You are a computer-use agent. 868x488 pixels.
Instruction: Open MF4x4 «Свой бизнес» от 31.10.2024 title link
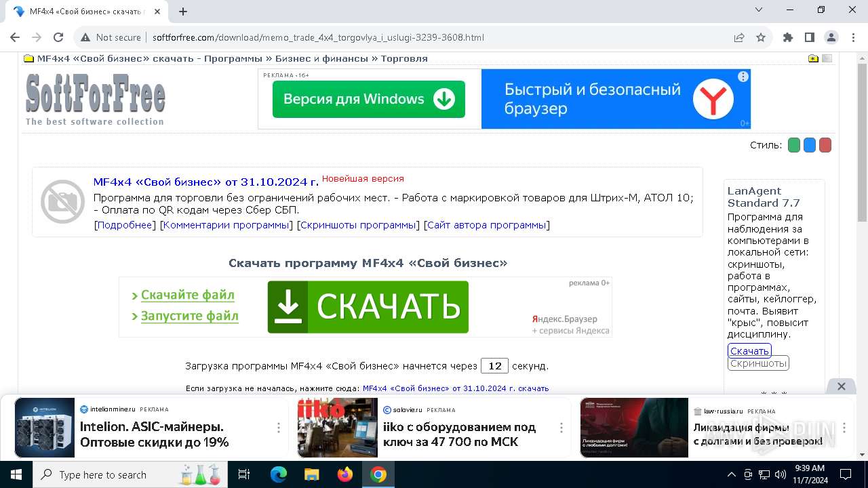pos(206,182)
